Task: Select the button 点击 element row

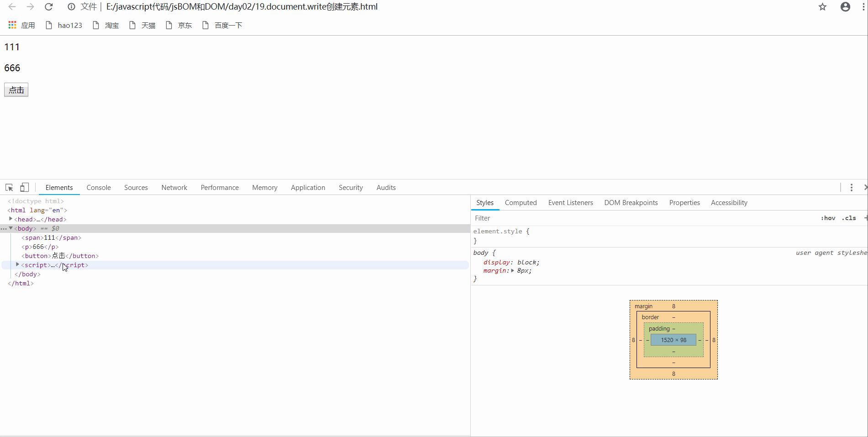Action: pyautogui.click(x=60, y=256)
